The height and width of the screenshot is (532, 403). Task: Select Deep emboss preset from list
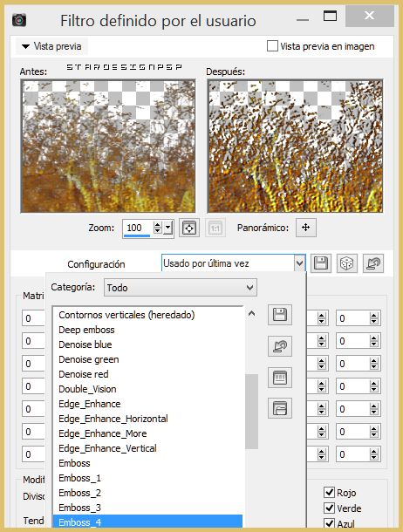[86, 330]
